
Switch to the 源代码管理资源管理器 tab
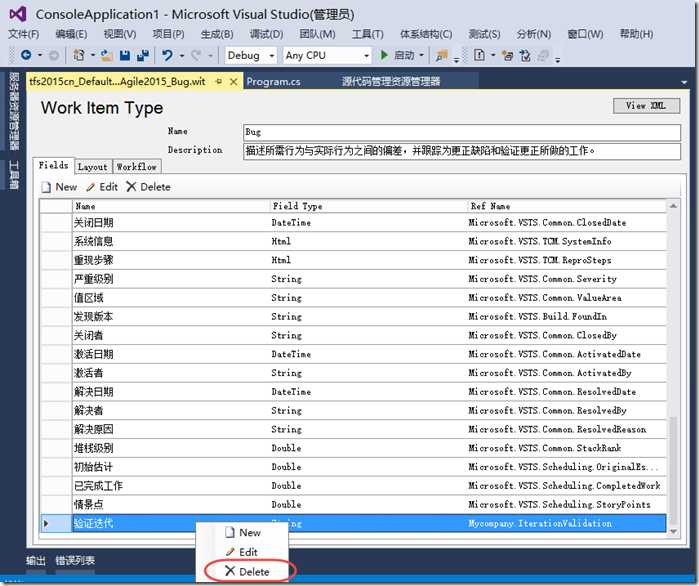coord(391,82)
